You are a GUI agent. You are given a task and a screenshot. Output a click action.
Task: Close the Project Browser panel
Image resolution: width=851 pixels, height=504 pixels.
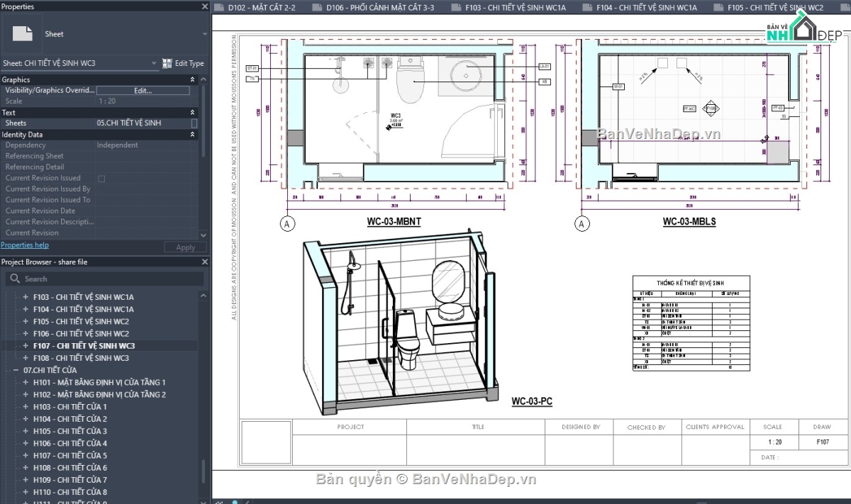[x=204, y=262]
